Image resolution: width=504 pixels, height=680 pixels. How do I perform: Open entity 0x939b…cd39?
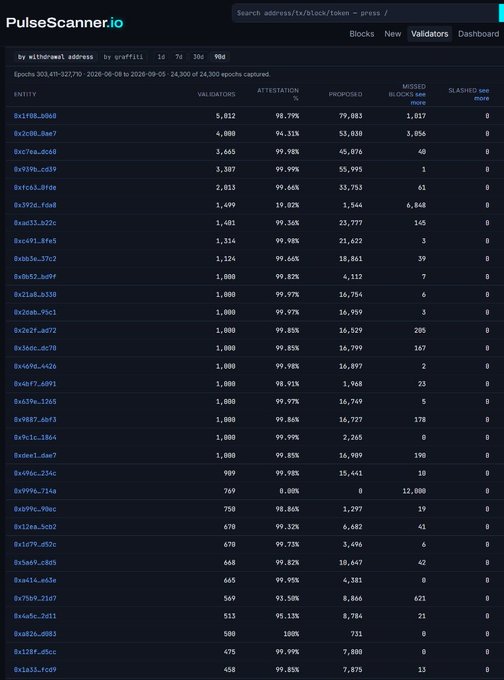tap(35, 169)
